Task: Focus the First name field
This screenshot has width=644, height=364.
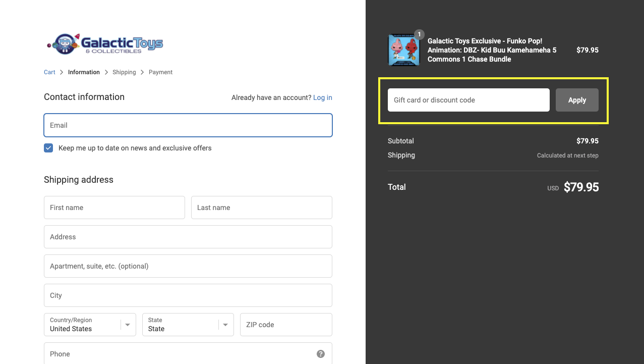Action: [x=114, y=207]
